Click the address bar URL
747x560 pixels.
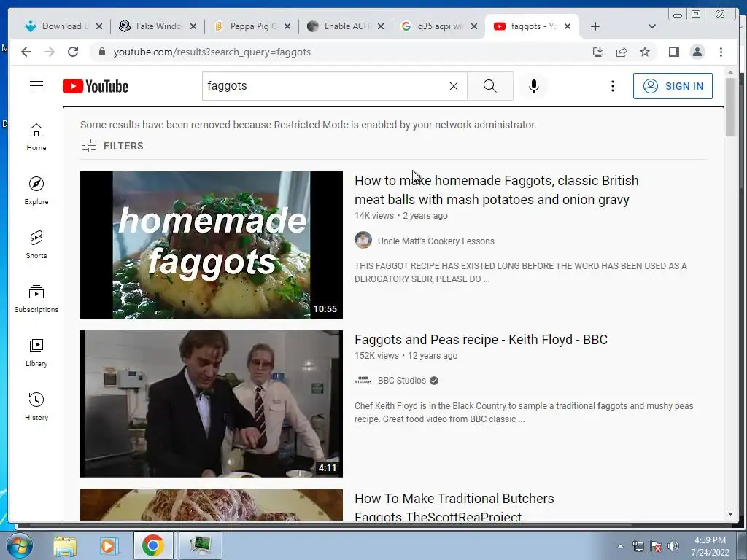[x=212, y=52]
